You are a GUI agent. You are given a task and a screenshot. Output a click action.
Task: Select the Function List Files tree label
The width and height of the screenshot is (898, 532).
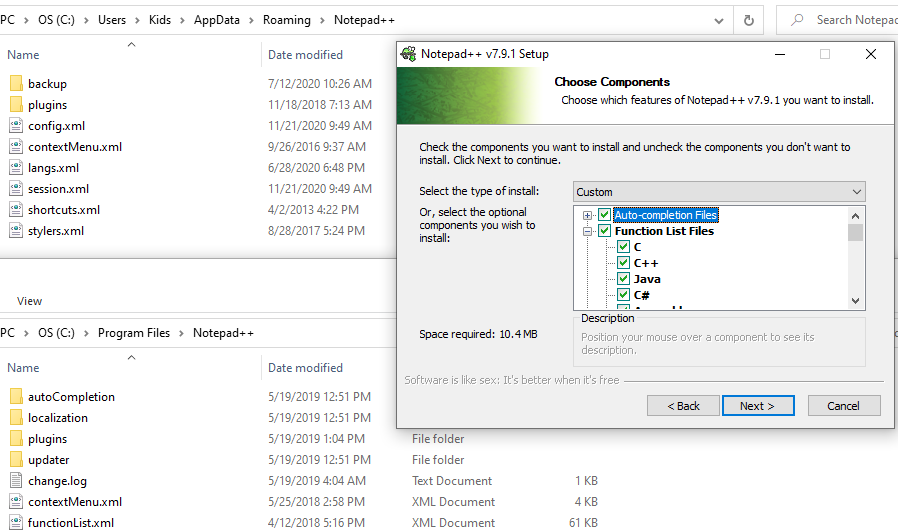pos(664,231)
